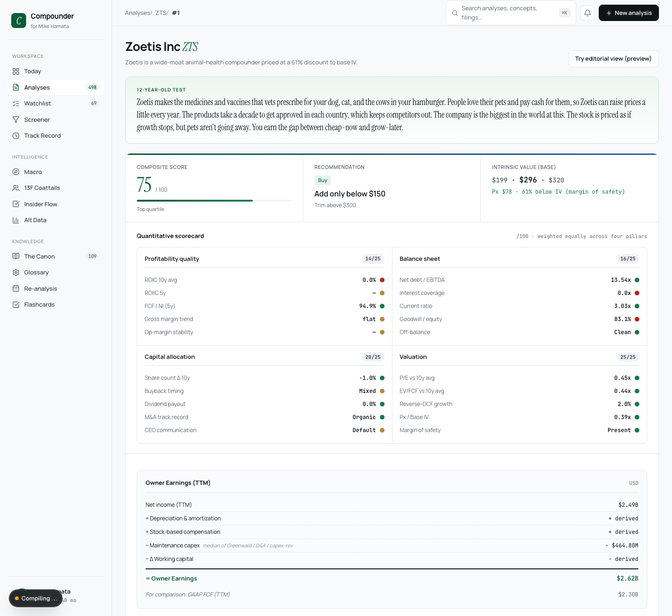Screen dimensions: 672x616
Task: Click the $296 base intrinsic value
Action: click(528, 180)
